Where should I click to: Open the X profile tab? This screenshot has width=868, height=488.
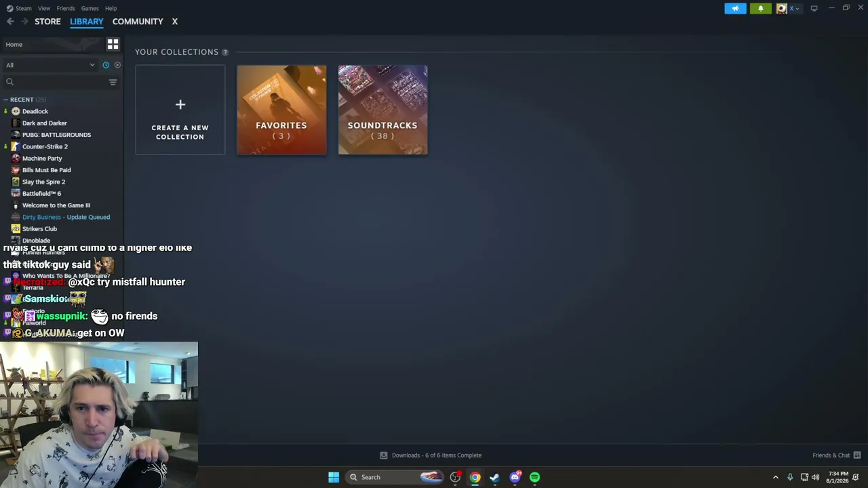click(174, 22)
